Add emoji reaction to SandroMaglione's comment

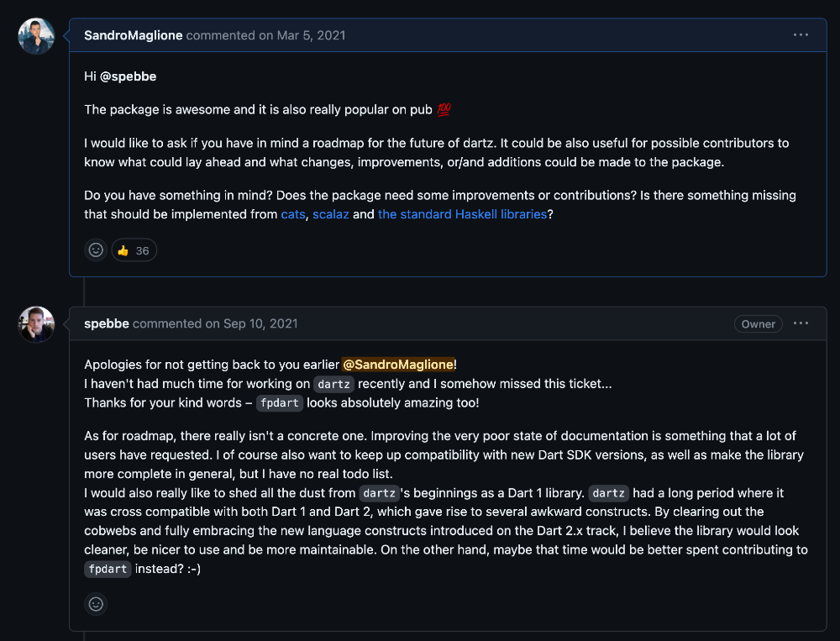pos(97,250)
